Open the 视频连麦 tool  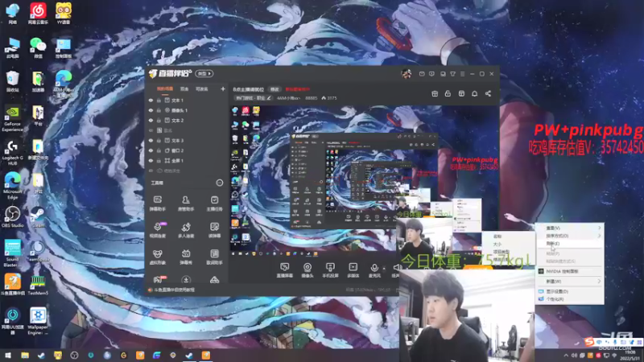point(157,230)
